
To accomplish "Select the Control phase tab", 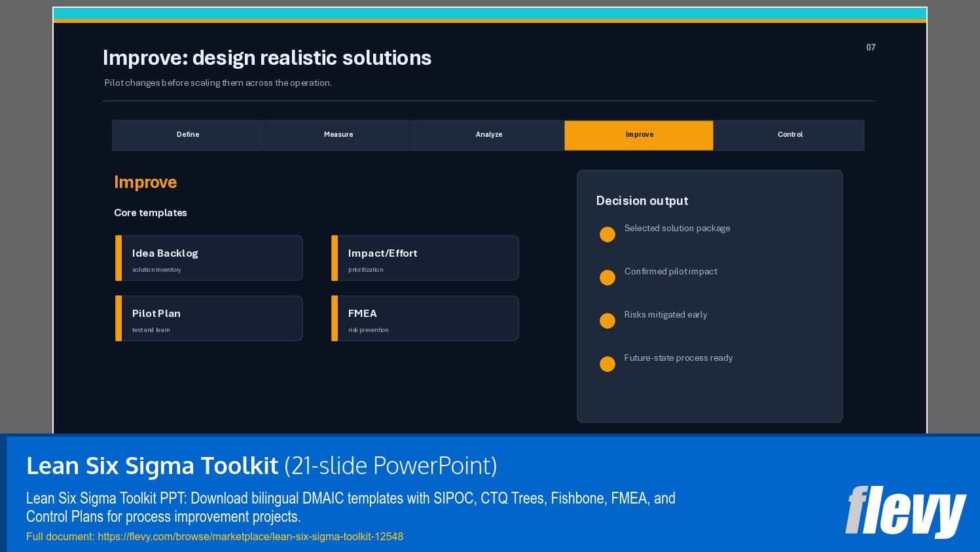I will point(789,135).
